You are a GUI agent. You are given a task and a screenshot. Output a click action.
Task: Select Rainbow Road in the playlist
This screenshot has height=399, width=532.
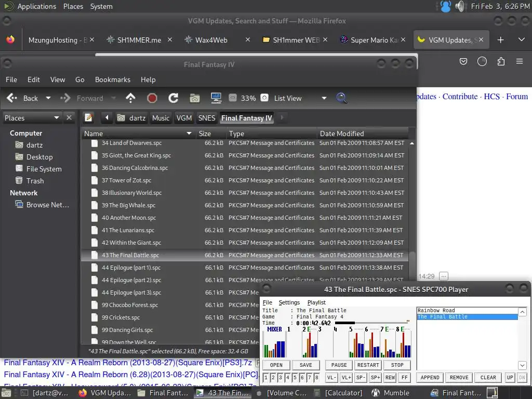(x=468, y=311)
